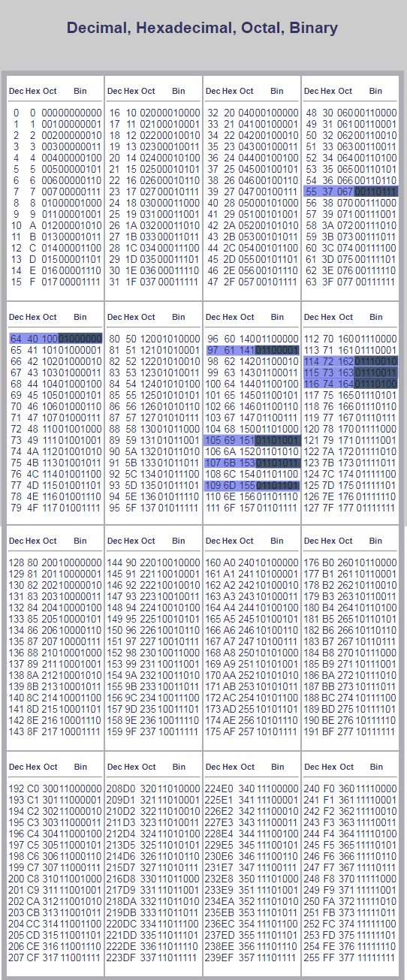The width and height of the screenshot is (407, 980).
Task: Click the page heading "Decimal, Hexadecimal, Octal, Binary"
Action: point(203,29)
